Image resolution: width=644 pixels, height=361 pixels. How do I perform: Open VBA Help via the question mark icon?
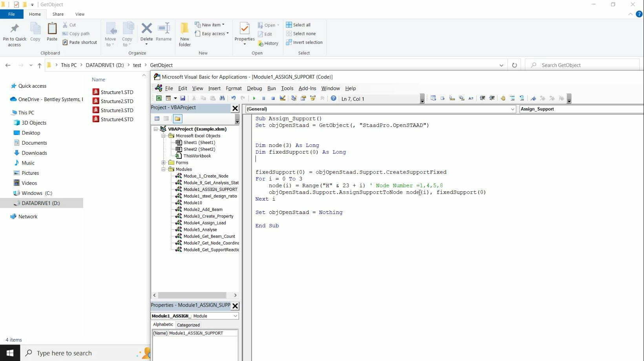[x=333, y=98]
